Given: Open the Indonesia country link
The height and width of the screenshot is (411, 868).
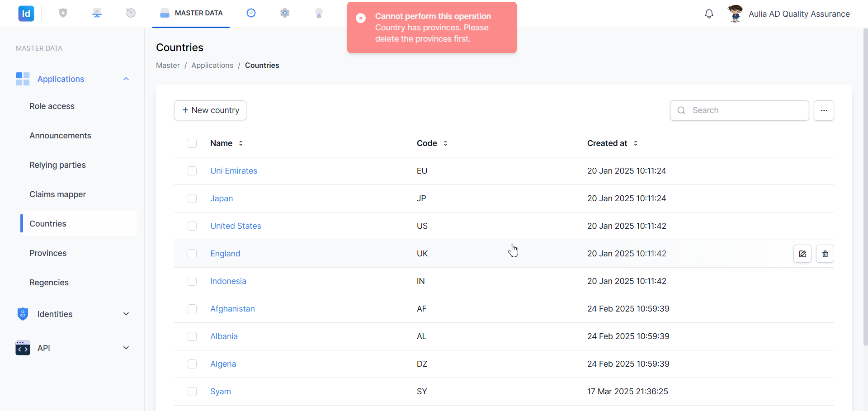Looking at the screenshot, I should (x=228, y=281).
